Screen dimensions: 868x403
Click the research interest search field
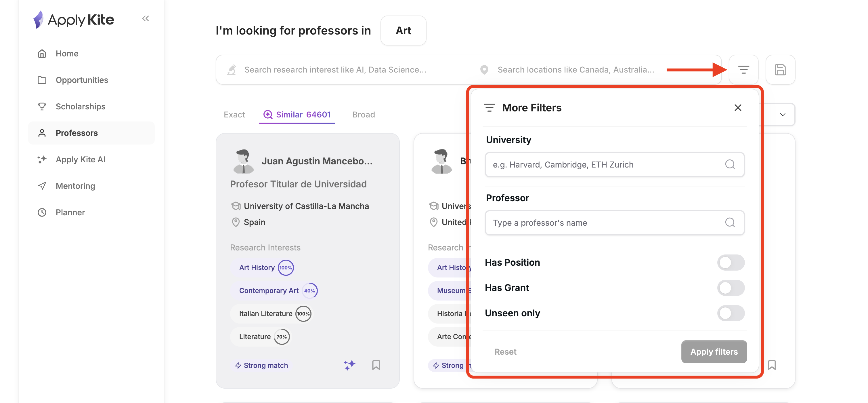[335, 70]
